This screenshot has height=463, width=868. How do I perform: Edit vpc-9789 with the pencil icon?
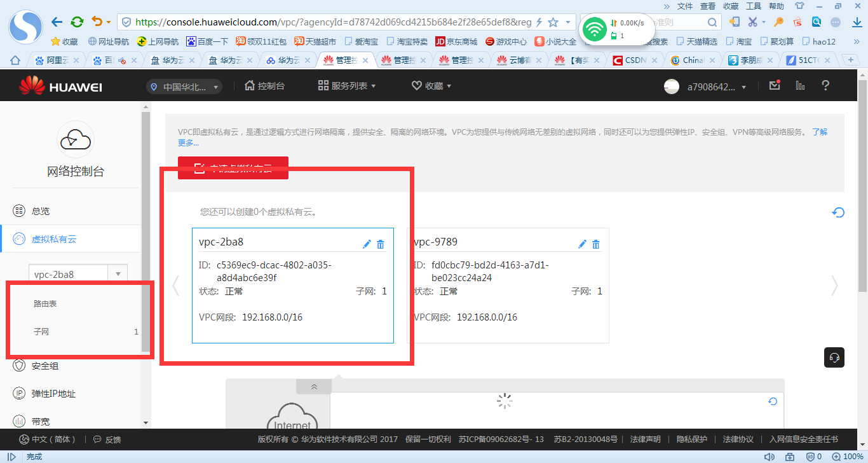pyautogui.click(x=582, y=244)
